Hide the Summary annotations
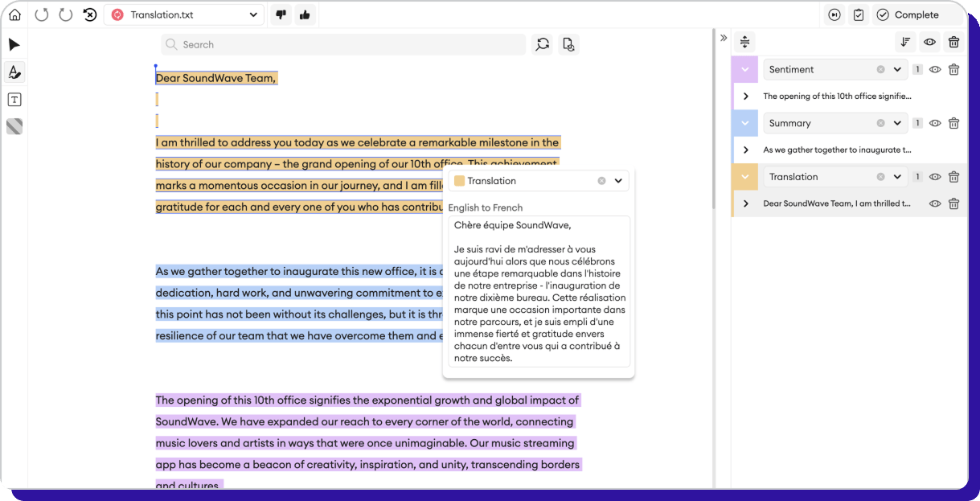The height and width of the screenshot is (501, 980). pos(935,123)
